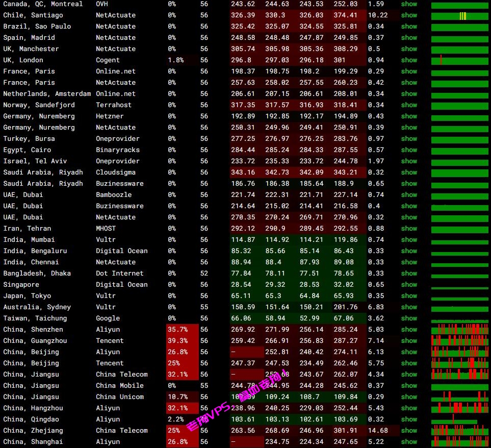
Task: Click show link for Turkey, Bursa
Action: [x=409, y=138]
